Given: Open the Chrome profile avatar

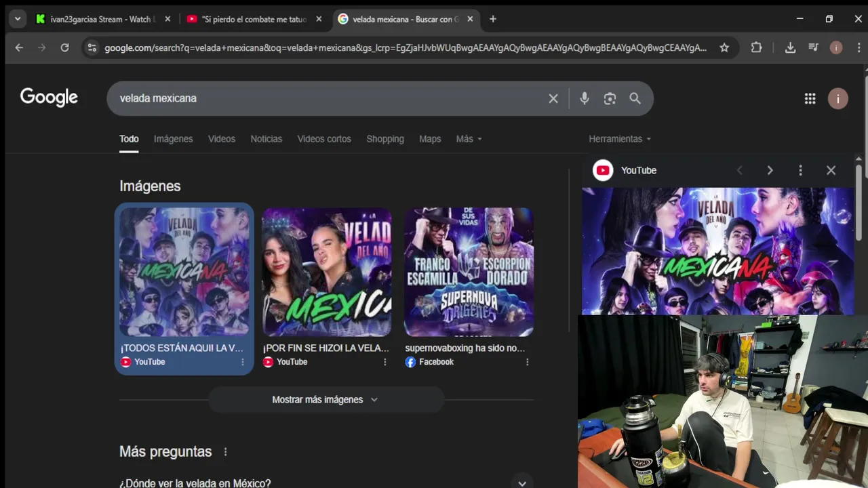Looking at the screenshot, I should pos(836,47).
